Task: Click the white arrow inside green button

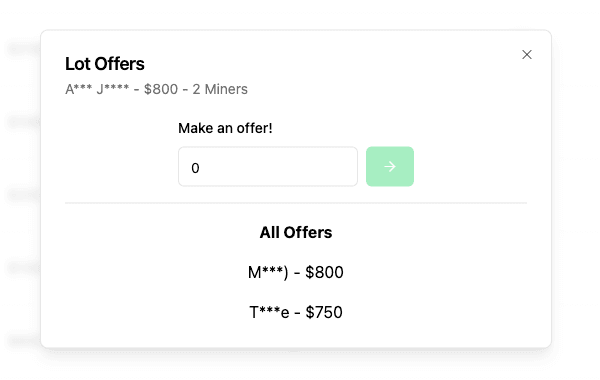Action: pyautogui.click(x=390, y=166)
